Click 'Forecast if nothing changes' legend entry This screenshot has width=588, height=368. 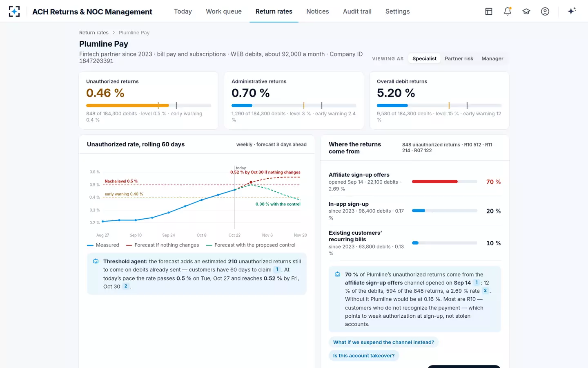click(x=163, y=245)
